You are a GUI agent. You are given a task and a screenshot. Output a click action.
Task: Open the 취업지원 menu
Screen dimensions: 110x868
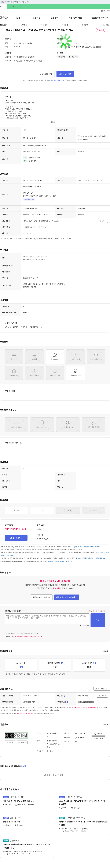[x=36, y=18]
